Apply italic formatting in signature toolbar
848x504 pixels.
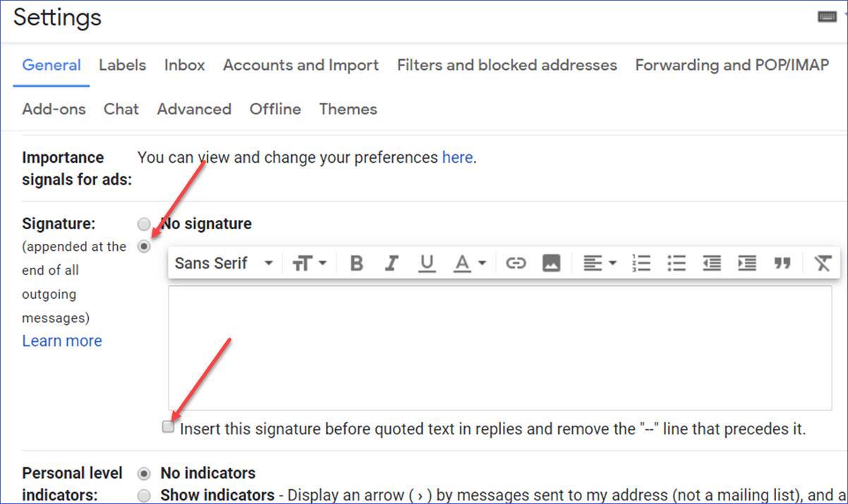[392, 262]
